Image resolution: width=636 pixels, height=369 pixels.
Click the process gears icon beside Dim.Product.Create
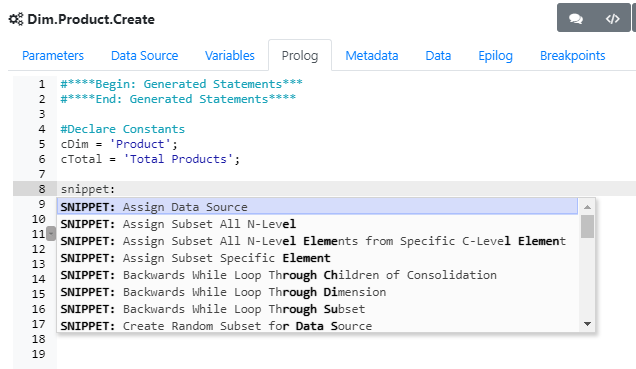coord(16,19)
